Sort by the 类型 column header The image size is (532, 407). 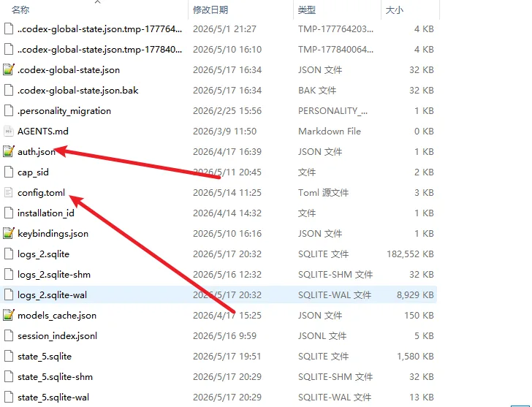(x=307, y=9)
